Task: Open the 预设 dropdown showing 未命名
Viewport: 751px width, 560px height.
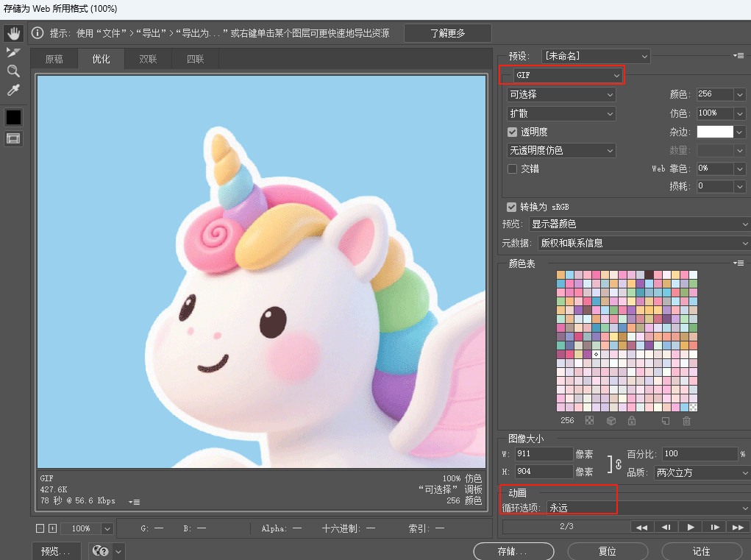Action: point(596,56)
